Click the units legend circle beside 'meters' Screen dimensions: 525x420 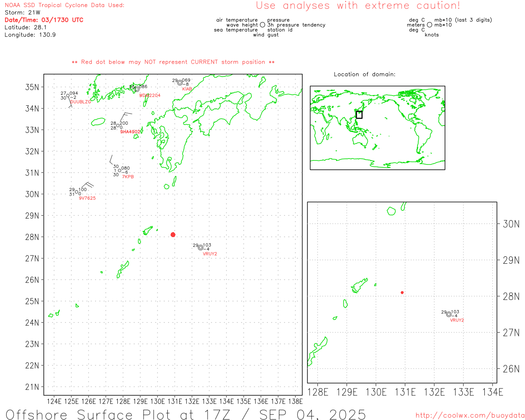[x=429, y=25]
